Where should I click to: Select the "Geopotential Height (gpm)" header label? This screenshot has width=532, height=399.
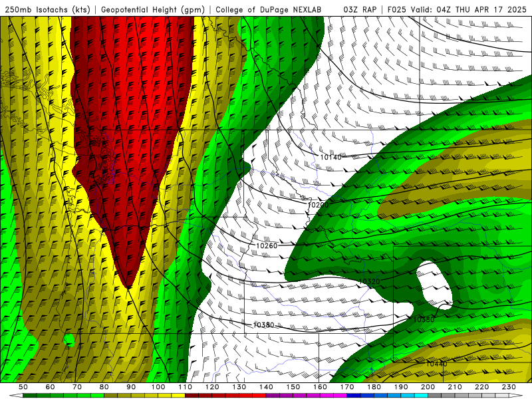click(x=153, y=9)
